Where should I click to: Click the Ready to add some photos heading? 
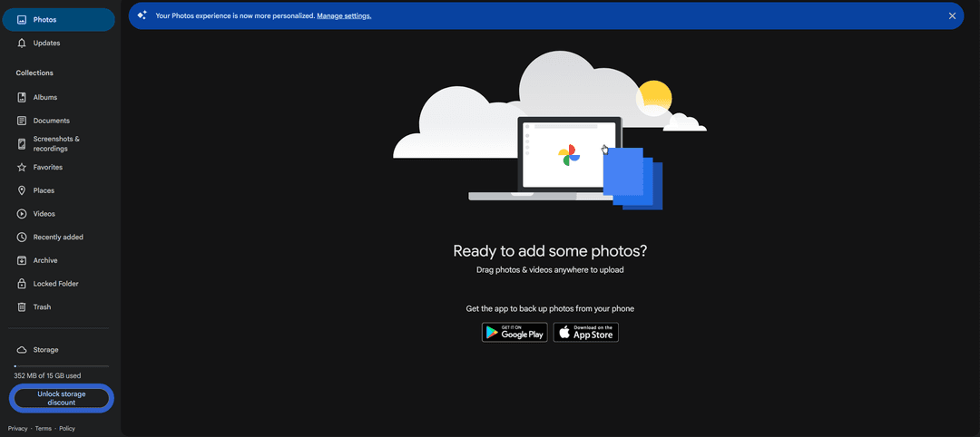550,251
